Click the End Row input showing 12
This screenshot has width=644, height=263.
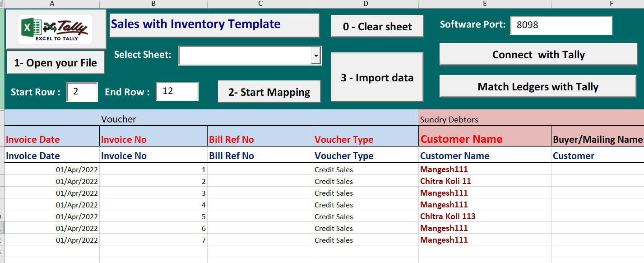[x=177, y=91]
